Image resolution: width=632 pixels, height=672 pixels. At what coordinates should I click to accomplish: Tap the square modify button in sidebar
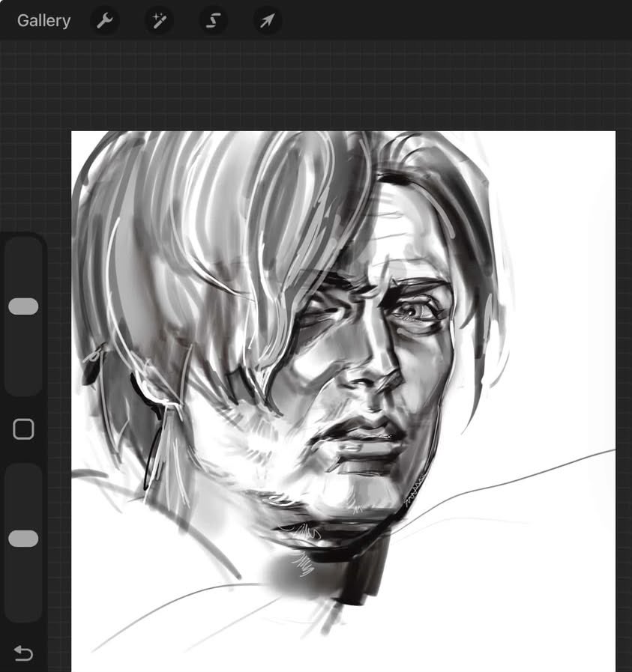click(x=23, y=429)
